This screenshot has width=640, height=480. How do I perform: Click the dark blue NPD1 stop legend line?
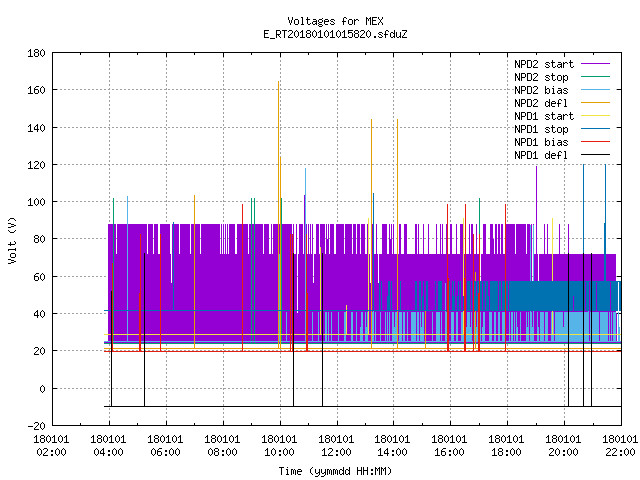click(595, 129)
